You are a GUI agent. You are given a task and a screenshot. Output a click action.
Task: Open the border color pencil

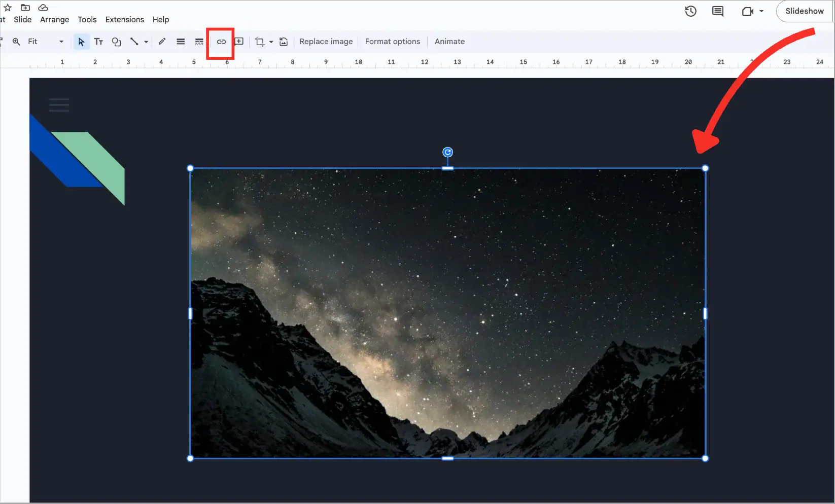pyautogui.click(x=162, y=42)
